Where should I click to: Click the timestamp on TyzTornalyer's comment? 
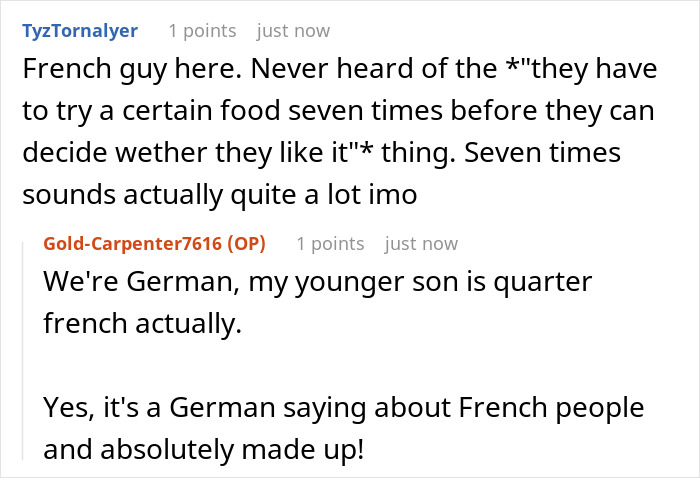coord(293,31)
